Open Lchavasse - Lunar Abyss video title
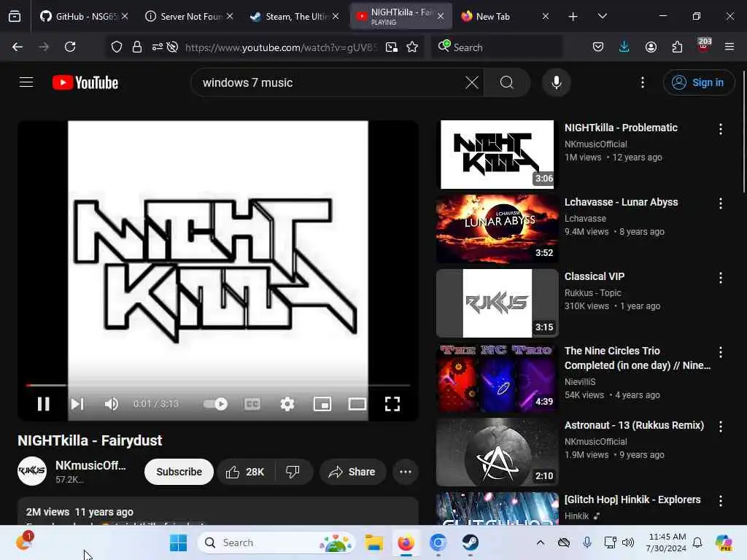Screen dimensions: 747x560 coord(621,202)
